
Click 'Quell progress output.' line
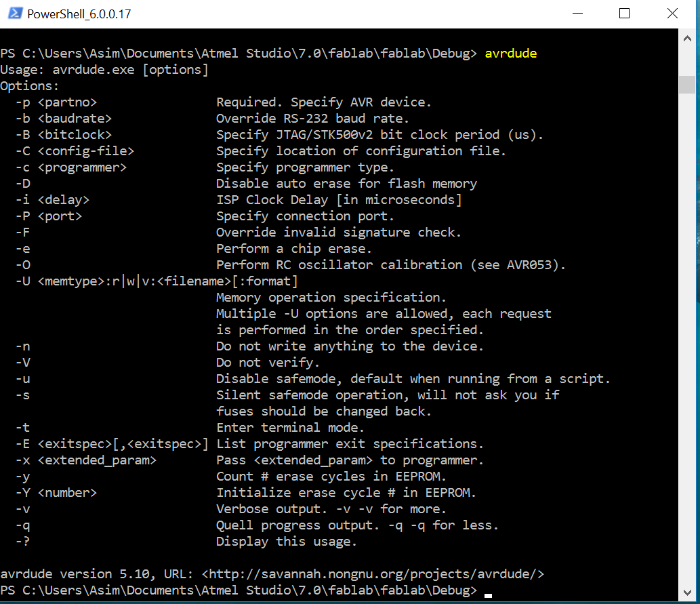point(357,525)
